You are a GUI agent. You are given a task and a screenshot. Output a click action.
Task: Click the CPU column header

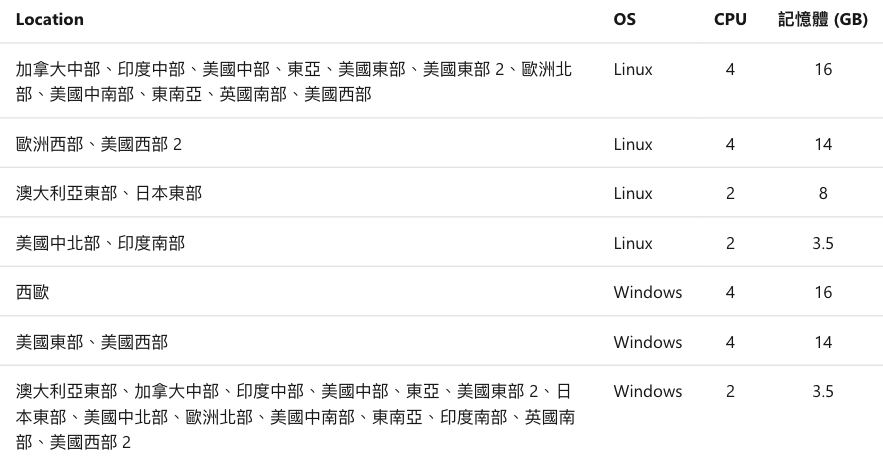coord(730,20)
